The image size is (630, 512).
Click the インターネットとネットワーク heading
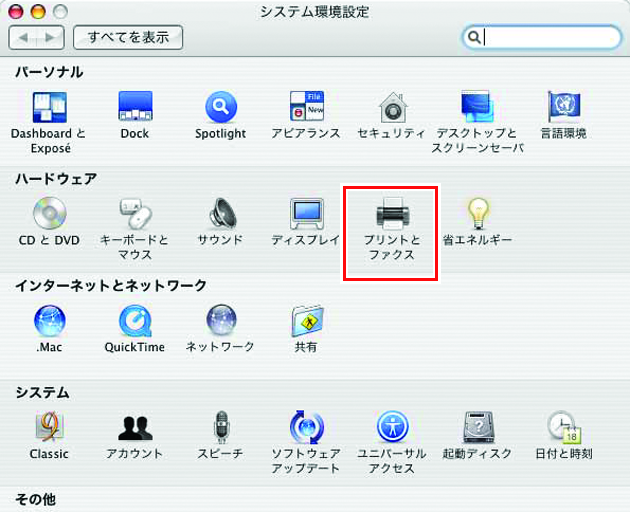[x=111, y=285]
